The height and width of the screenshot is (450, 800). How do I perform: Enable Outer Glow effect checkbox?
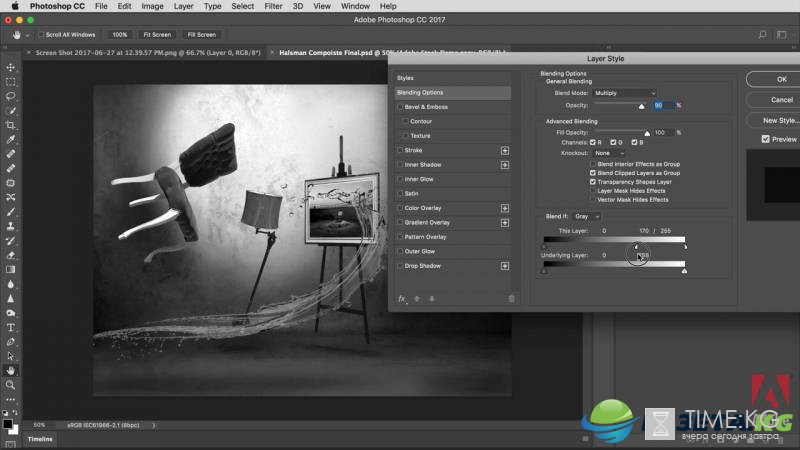pos(400,252)
